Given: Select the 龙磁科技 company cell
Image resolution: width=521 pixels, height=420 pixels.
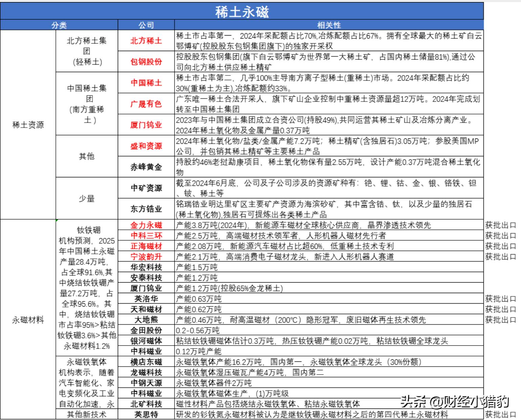Looking at the screenshot, I should pyautogui.click(x=146, y=372).
